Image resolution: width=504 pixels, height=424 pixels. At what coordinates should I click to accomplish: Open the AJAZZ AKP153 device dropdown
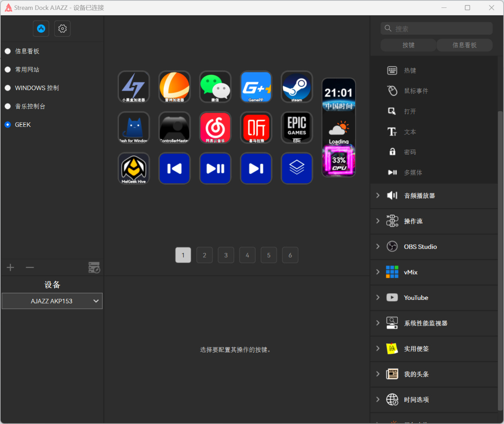coord(52,301)
